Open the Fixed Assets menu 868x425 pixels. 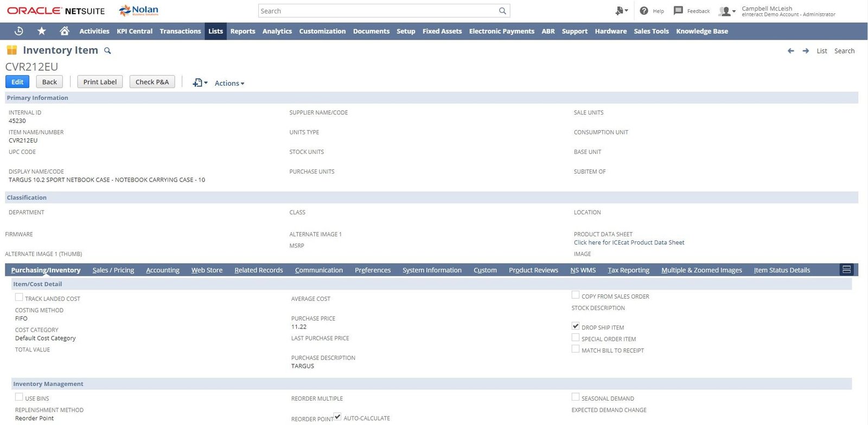(442, 31)
